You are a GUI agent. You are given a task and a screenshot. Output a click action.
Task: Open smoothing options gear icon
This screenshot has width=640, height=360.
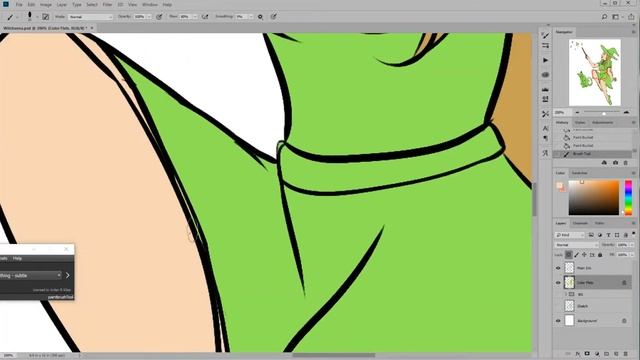tap(260, 17)
